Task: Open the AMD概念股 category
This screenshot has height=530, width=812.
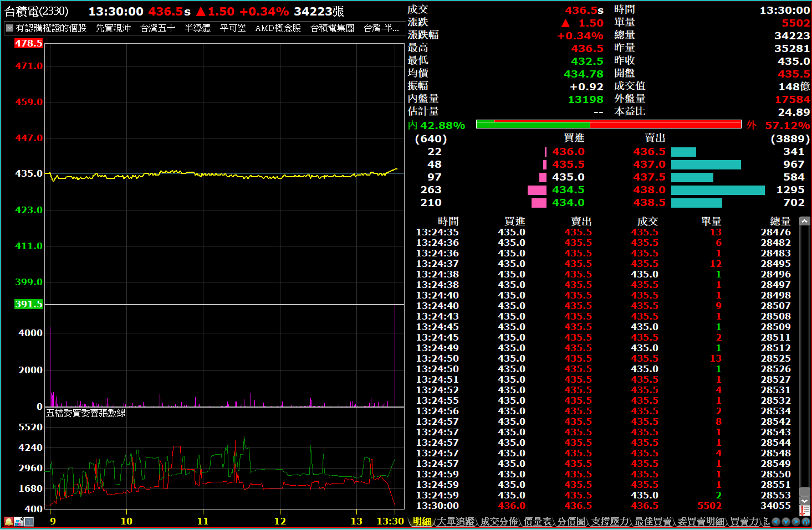Action: (278, 28)
